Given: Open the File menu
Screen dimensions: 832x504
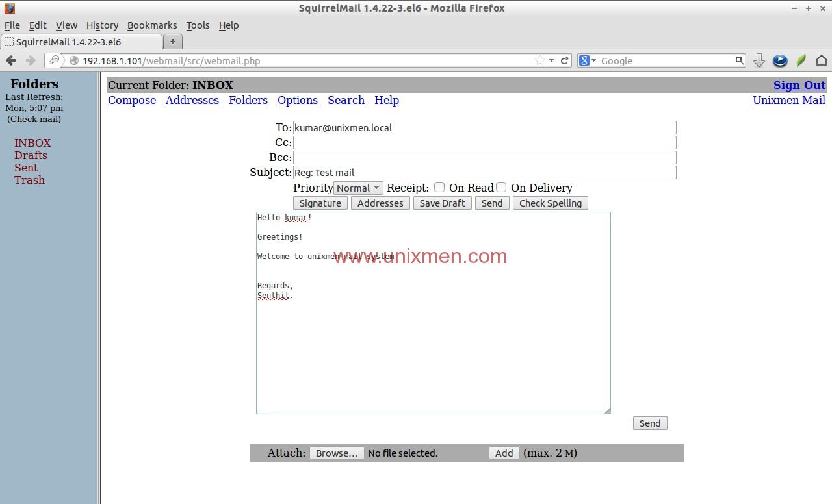Looking at the screenshot, I should click(12, 25).
